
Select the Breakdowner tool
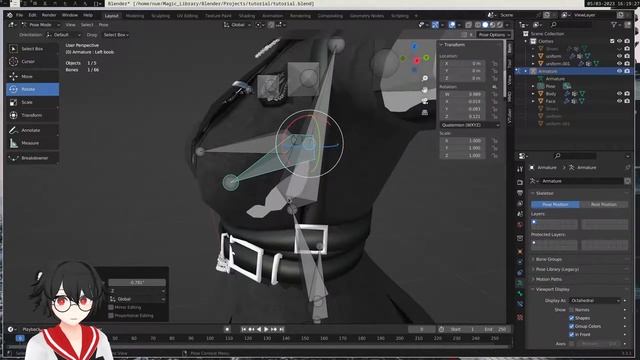click(x=33, y=158)
